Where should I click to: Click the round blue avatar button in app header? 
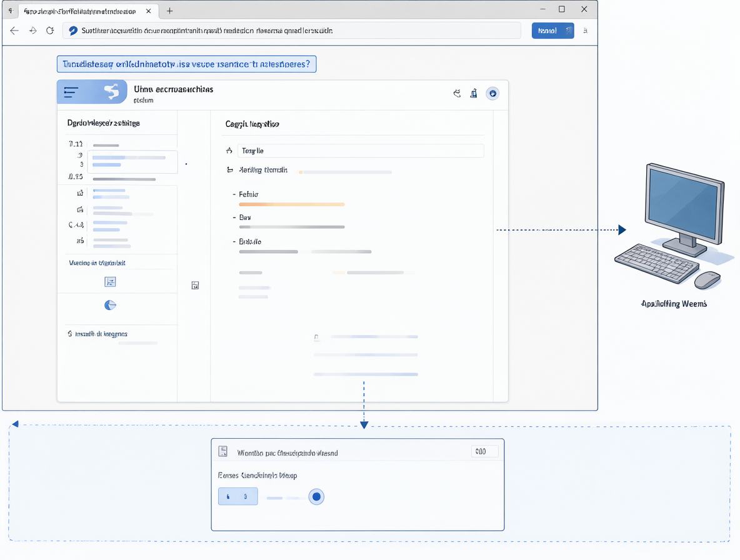(492, 93)
